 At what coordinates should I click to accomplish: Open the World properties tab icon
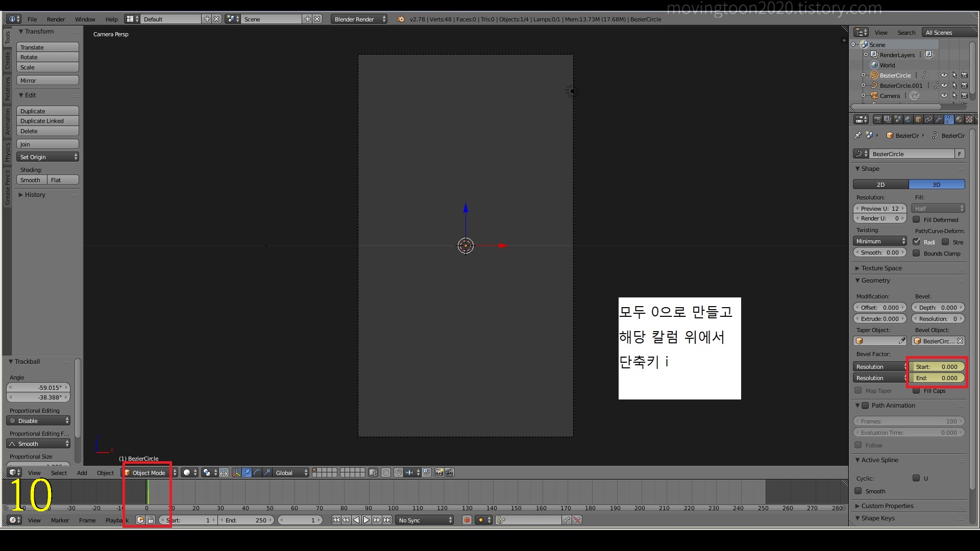click(908, 119)
